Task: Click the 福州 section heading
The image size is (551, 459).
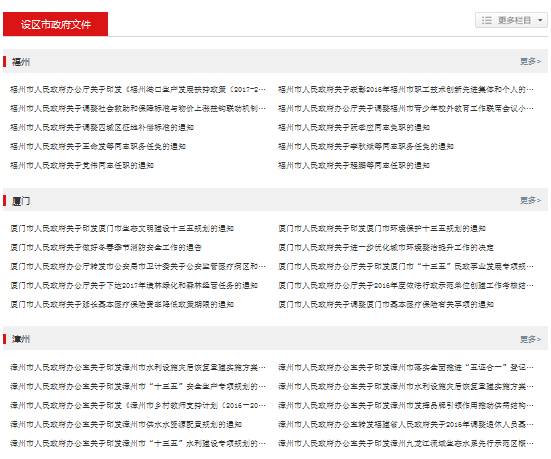Action: (21, 62)
